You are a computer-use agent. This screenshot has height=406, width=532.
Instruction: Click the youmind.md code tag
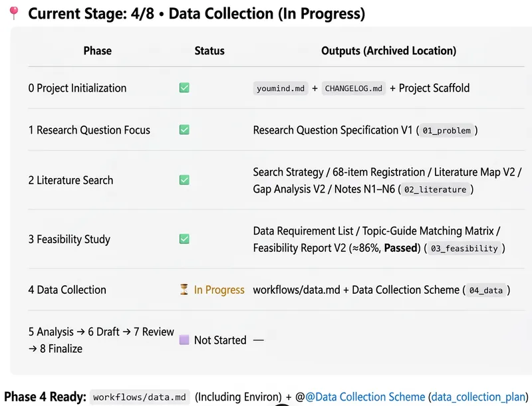281,88
